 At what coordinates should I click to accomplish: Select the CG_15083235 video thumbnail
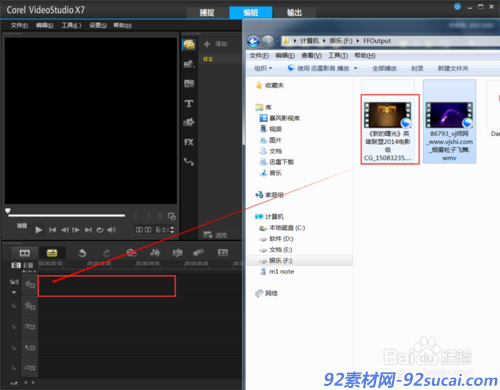click(388, 115)
